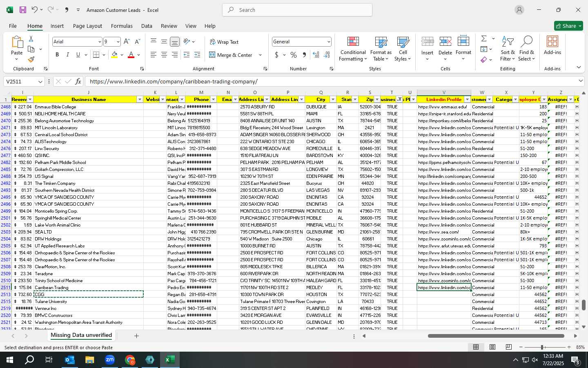The height and width of the screenshot is (368, 588).
Task: Toggle Normal view in status bar
Action: [476, 347]
